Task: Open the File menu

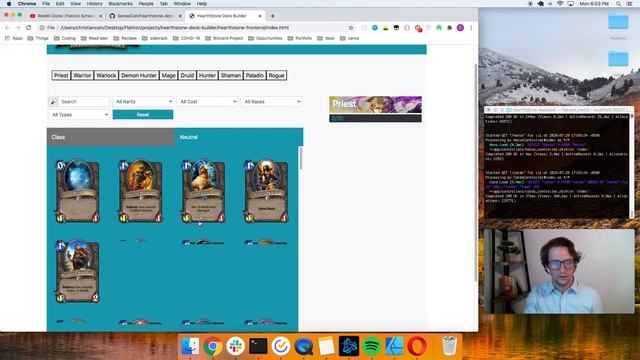Action: coord(46,4)
